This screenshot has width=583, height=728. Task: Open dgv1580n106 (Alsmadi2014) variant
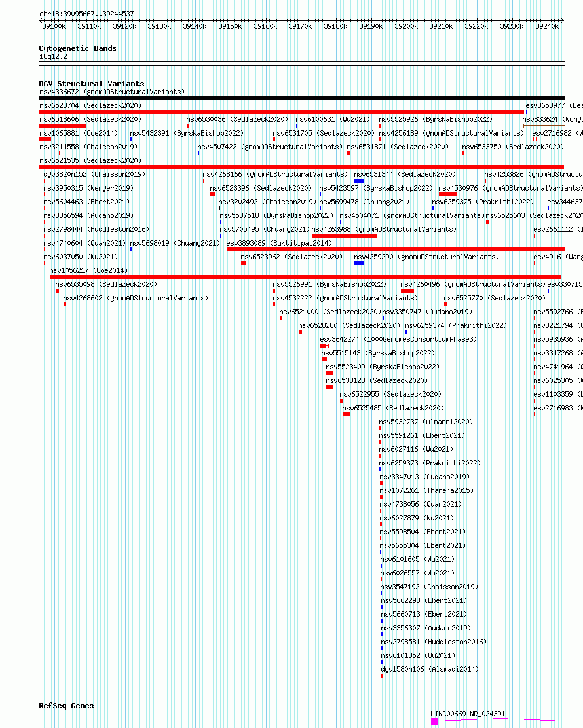point(430,670)
